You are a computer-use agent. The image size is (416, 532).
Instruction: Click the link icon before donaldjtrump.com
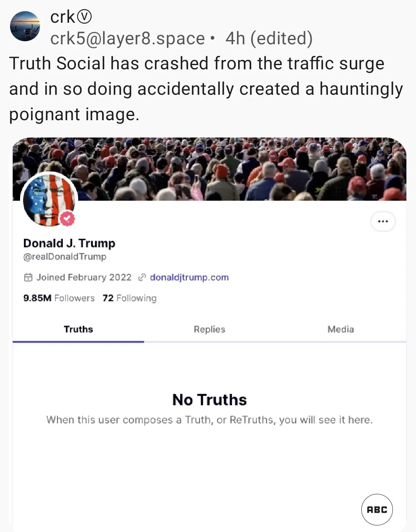click(142, 277)
